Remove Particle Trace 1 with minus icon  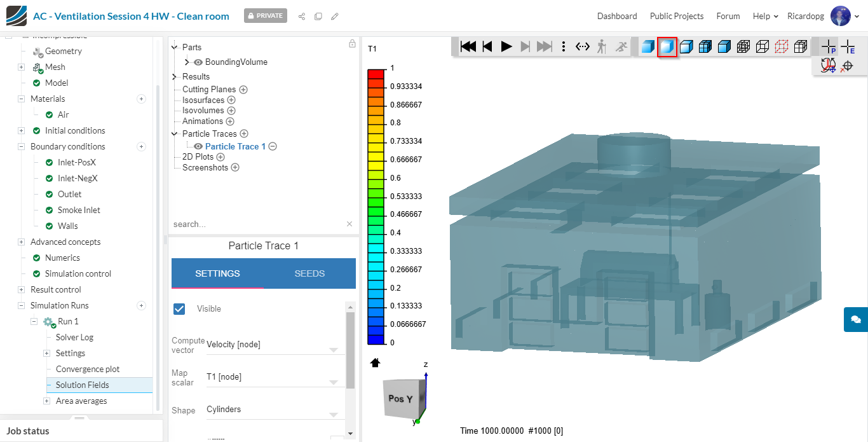tap(273, 146)
